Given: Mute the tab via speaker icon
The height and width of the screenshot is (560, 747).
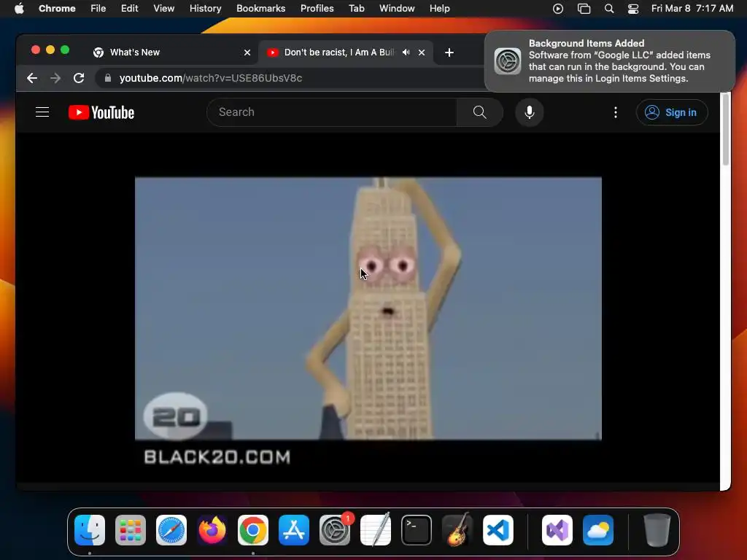Looking at the screenshot, I should [x=406, y=52].
